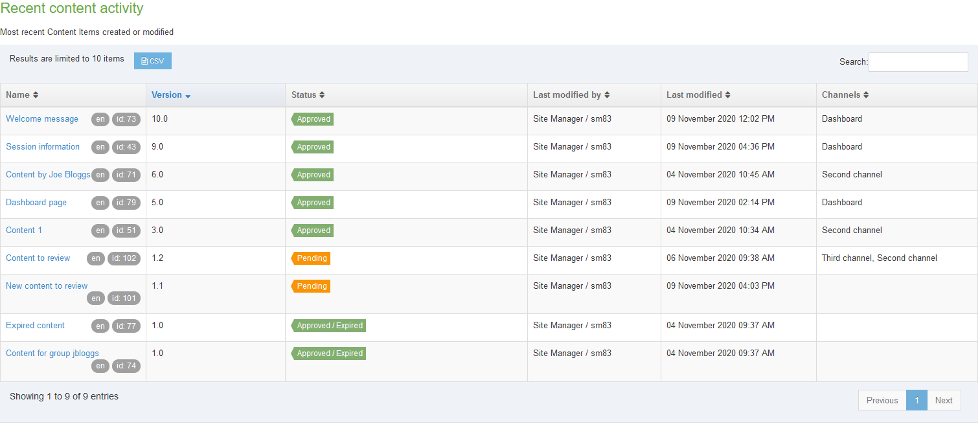
Task: Click the 'id: 102' badge on Content to review
Action: pyautogui.click(x=124, y=258)
